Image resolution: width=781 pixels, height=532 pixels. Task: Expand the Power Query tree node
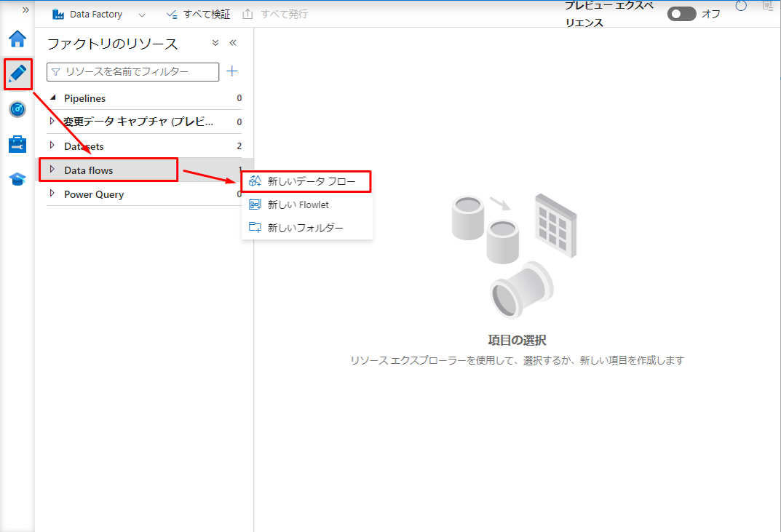click(52, 194)
